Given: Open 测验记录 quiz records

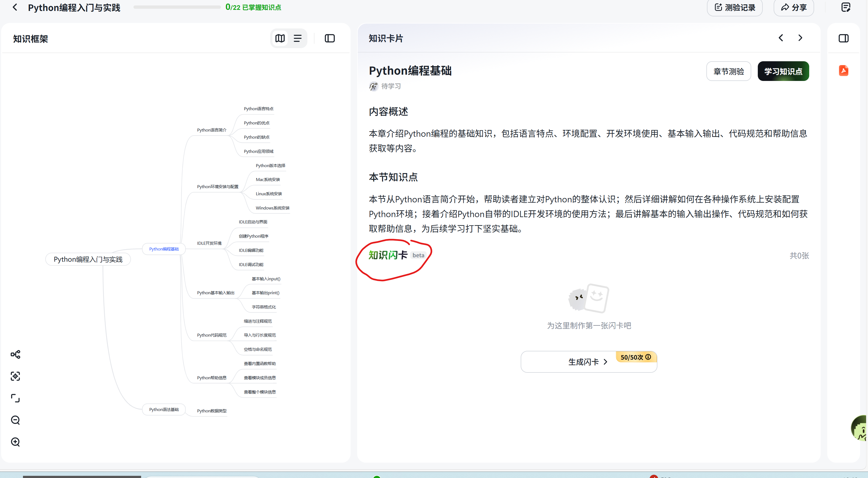Looking at the screenshot, I should (x=735, y=7).
